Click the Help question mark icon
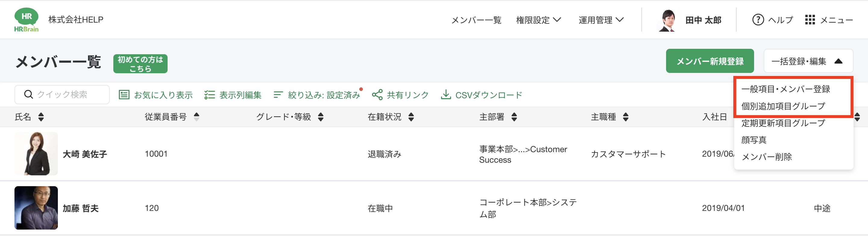 [x=758, y=20]
